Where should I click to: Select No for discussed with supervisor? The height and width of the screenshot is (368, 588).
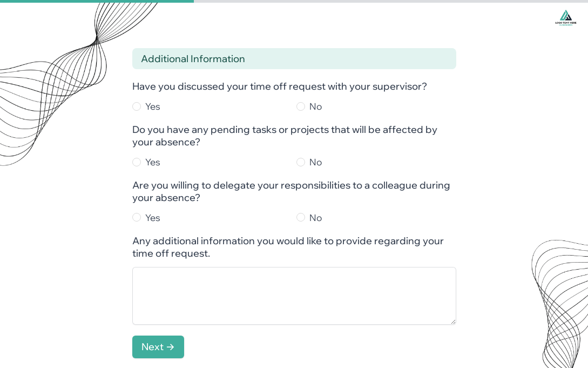pos(301,106)
